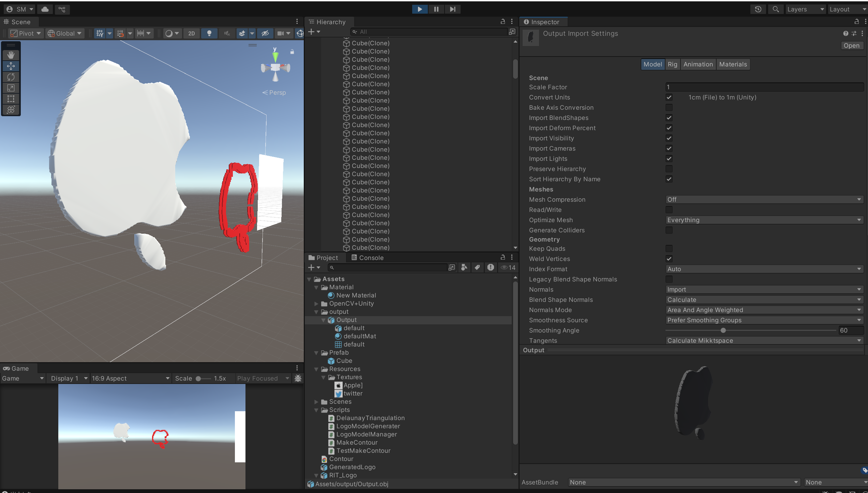The height and width of the screenshot is (493, 868).
Task: Click the Undo History icon
Action: tap(758, 9)
